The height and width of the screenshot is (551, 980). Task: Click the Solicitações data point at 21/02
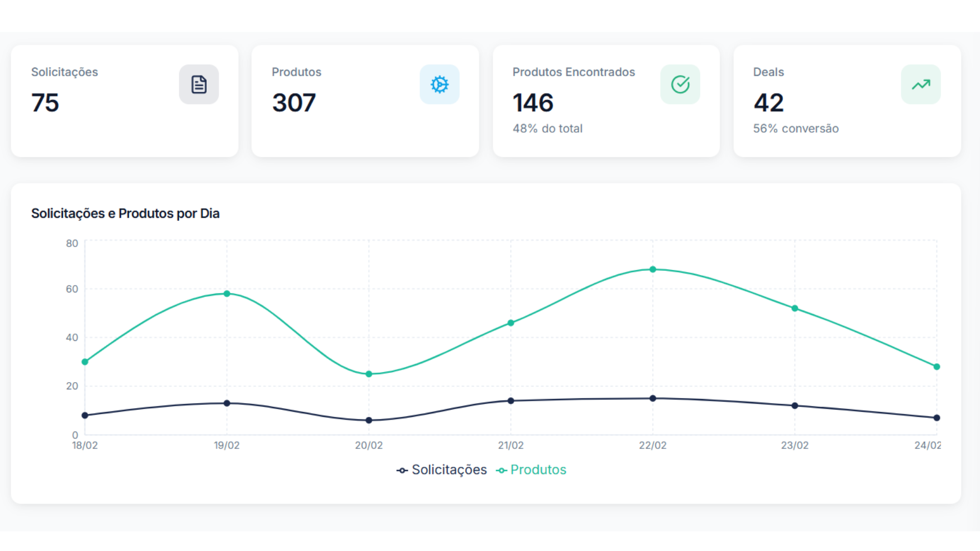point(511,401)
